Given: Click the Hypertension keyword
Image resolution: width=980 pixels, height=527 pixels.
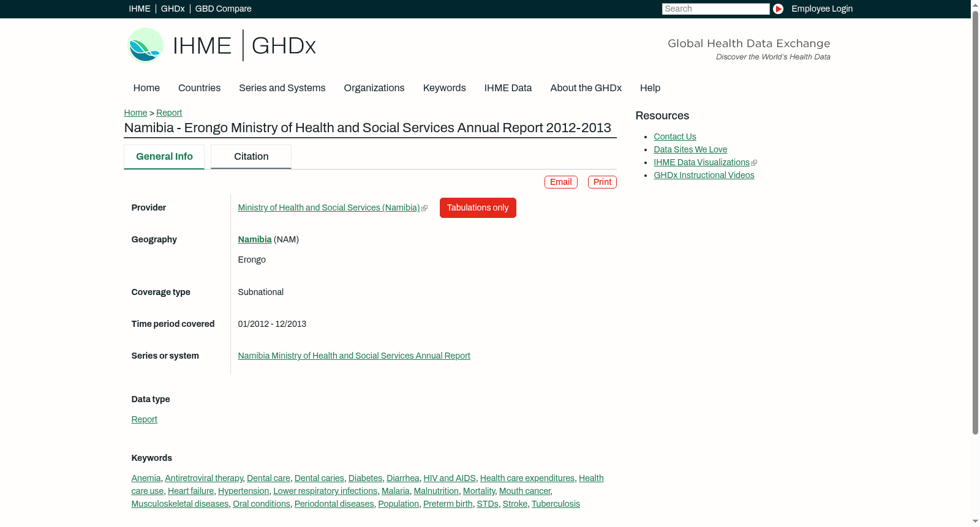Looking at the screenshot, I should coord(243,491).
